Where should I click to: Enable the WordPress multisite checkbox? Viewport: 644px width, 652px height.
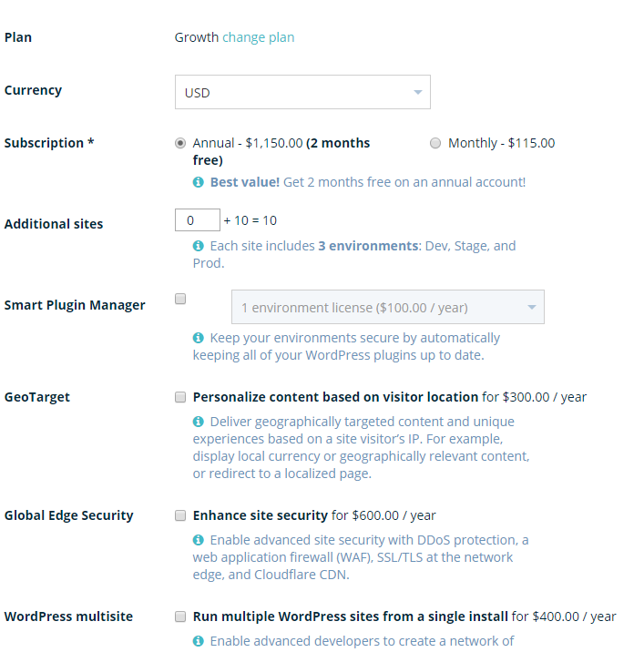(x=180, y=616)
